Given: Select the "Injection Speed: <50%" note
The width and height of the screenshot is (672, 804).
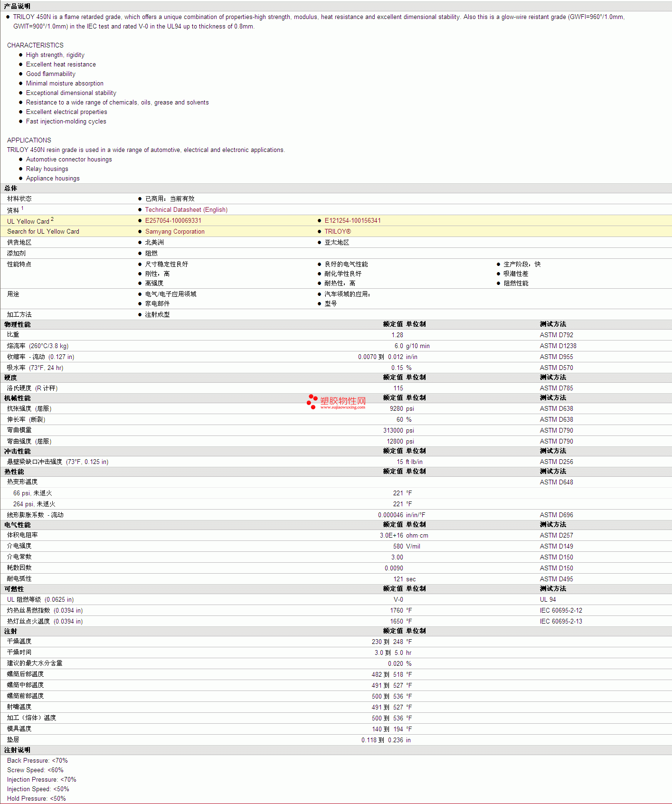Looking at the screenshot, I should point(38,789).
